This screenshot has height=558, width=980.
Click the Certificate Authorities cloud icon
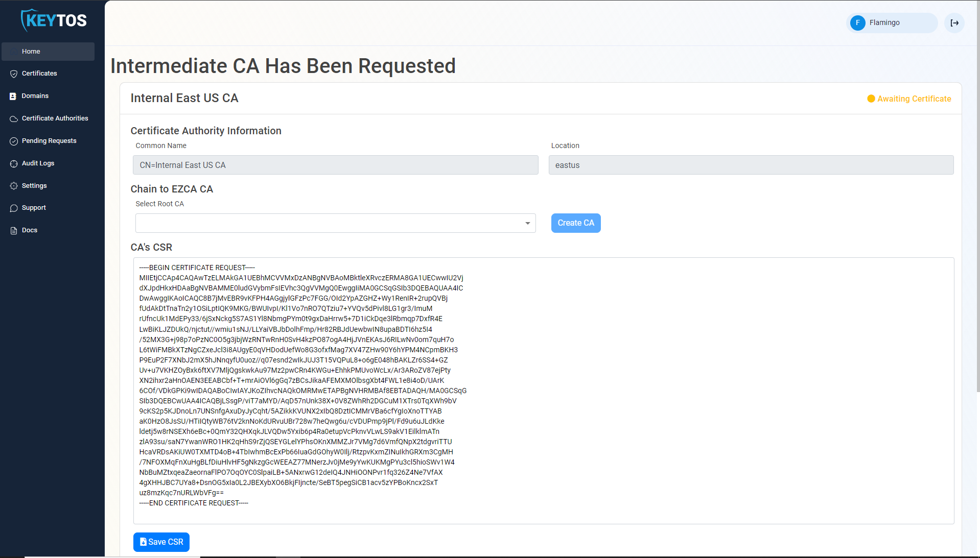click(14, 118)
